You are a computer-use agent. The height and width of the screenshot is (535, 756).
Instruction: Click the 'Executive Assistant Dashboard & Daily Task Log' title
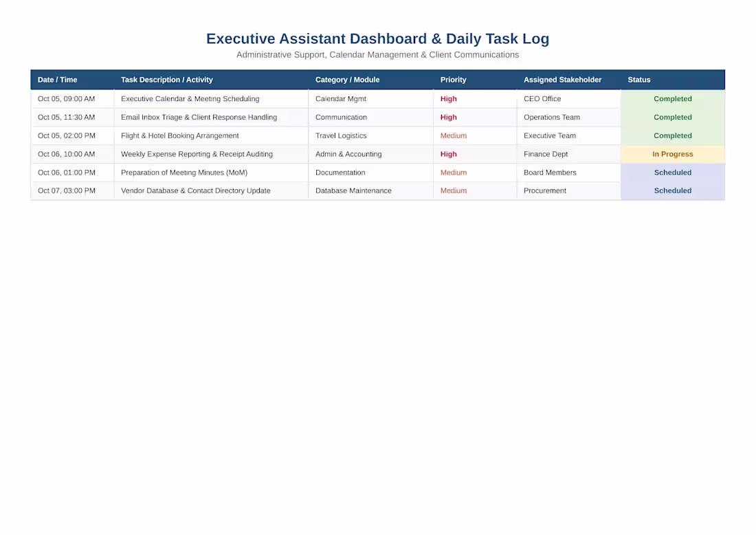377,39
